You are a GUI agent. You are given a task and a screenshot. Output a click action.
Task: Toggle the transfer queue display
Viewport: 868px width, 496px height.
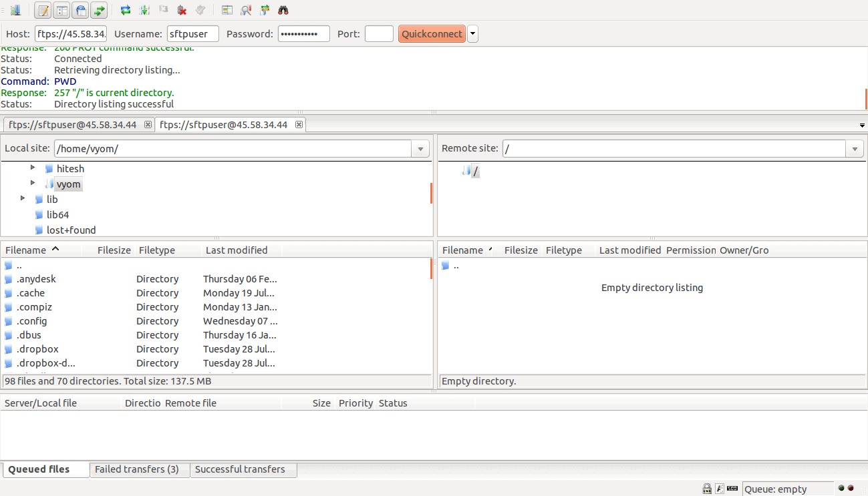click(100, 10)
